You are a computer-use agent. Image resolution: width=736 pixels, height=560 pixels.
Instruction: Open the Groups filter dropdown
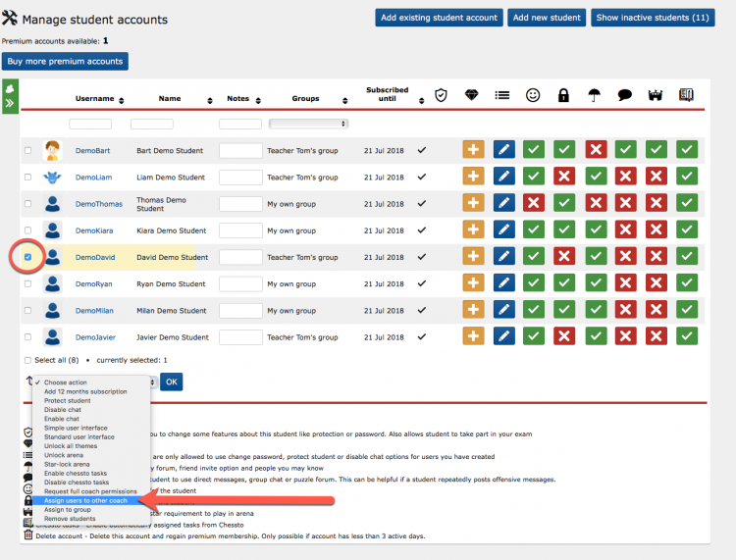(308, 124)
